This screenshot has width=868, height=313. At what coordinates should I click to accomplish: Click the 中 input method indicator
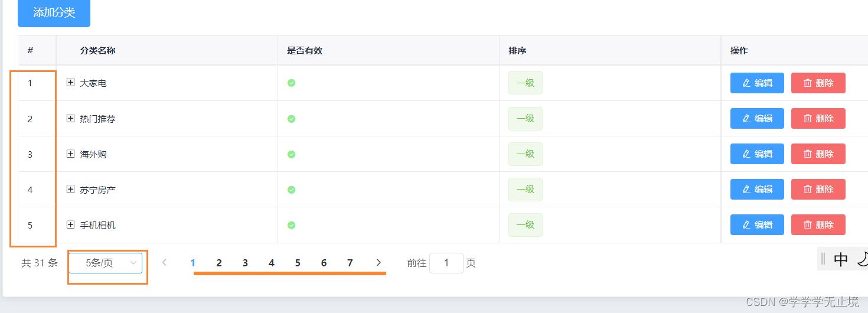tap(840, 259)
